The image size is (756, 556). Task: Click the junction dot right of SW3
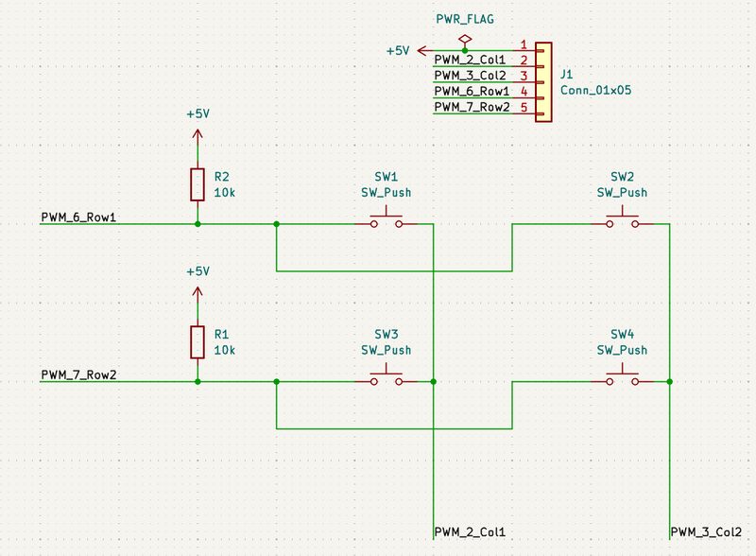(434, 382)
